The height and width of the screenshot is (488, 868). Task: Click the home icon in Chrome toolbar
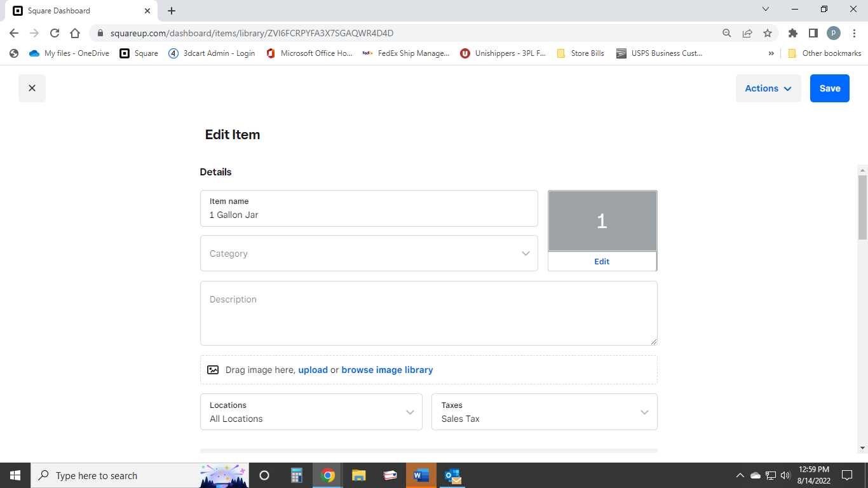click(x=75, y=33)
